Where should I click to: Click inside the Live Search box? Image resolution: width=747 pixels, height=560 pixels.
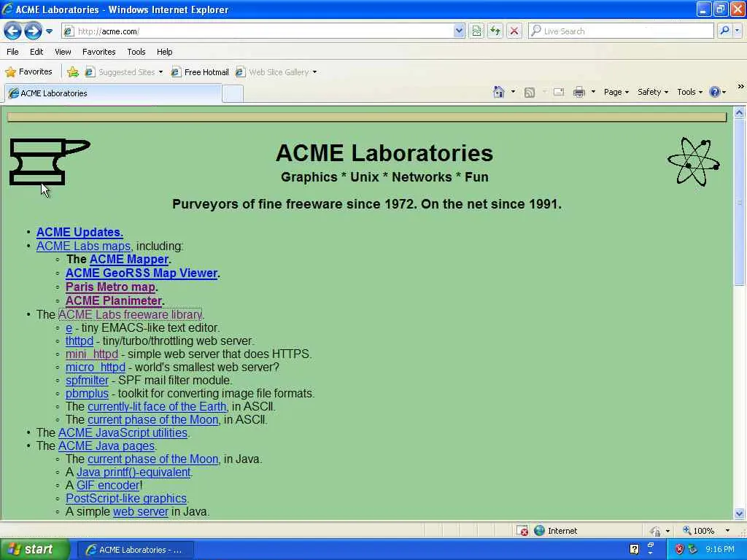[622, 31]
